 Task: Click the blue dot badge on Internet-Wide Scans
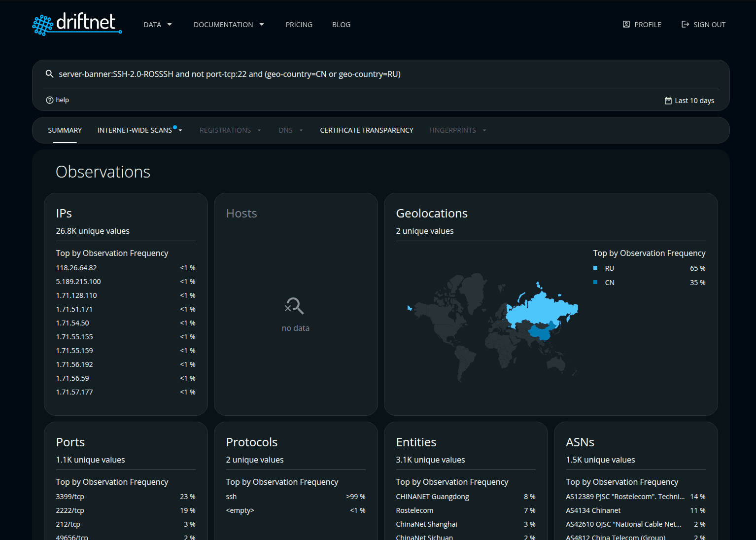tap(175, 127)
